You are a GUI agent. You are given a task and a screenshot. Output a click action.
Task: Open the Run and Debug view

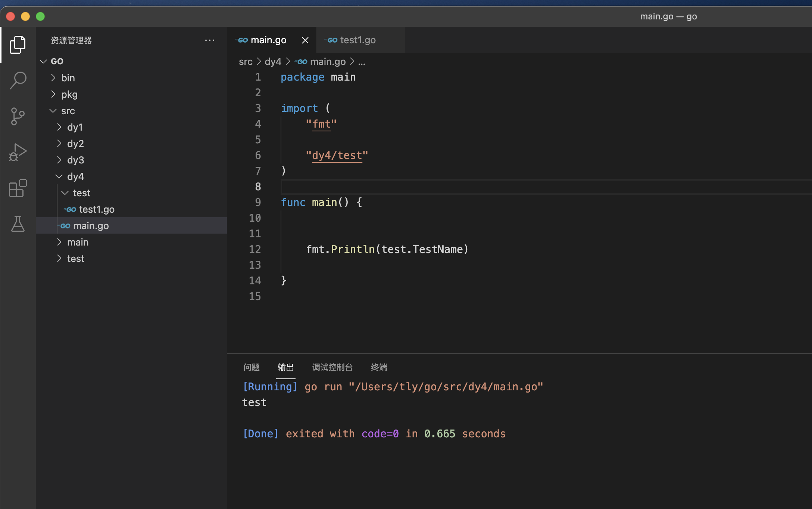18,152
